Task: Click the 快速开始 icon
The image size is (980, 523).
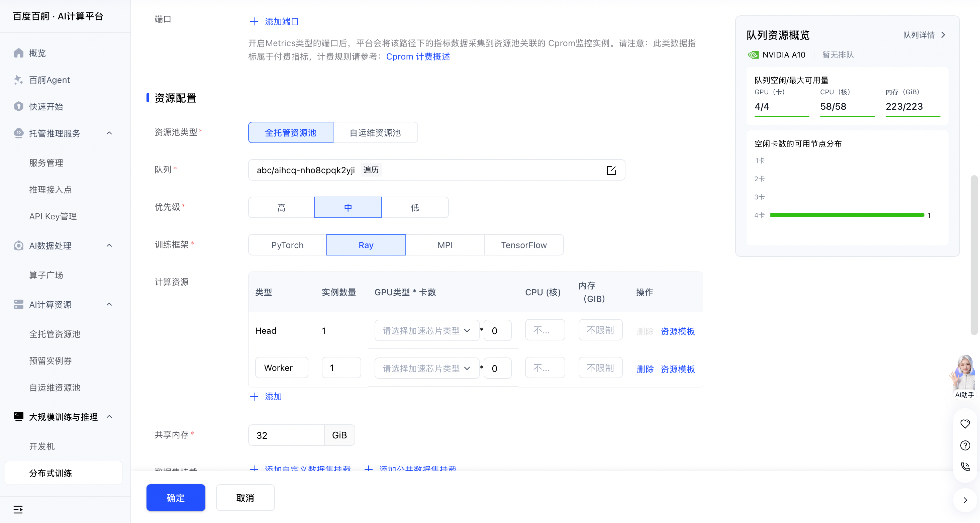Action: 19,106
